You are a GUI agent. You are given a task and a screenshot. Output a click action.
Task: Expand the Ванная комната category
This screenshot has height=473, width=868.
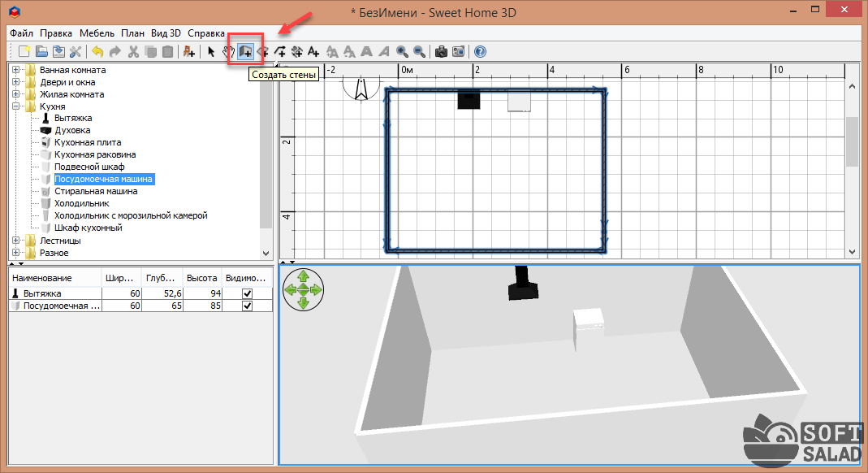coord(15,70)
